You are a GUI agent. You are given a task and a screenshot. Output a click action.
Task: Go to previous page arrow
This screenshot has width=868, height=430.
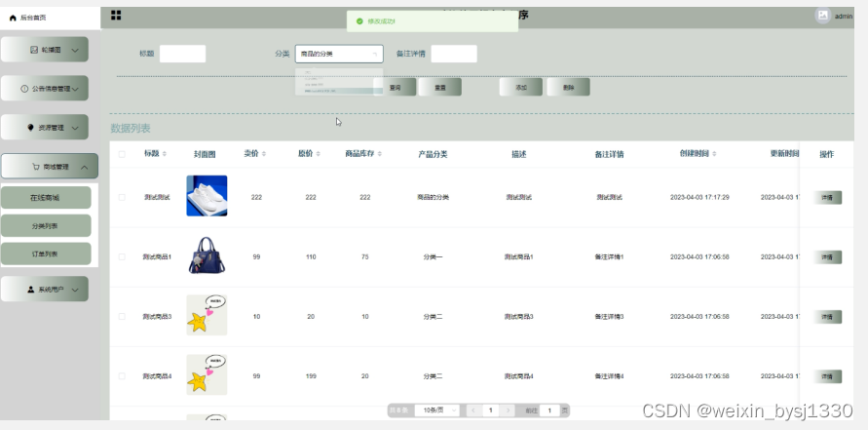point(473,410)
